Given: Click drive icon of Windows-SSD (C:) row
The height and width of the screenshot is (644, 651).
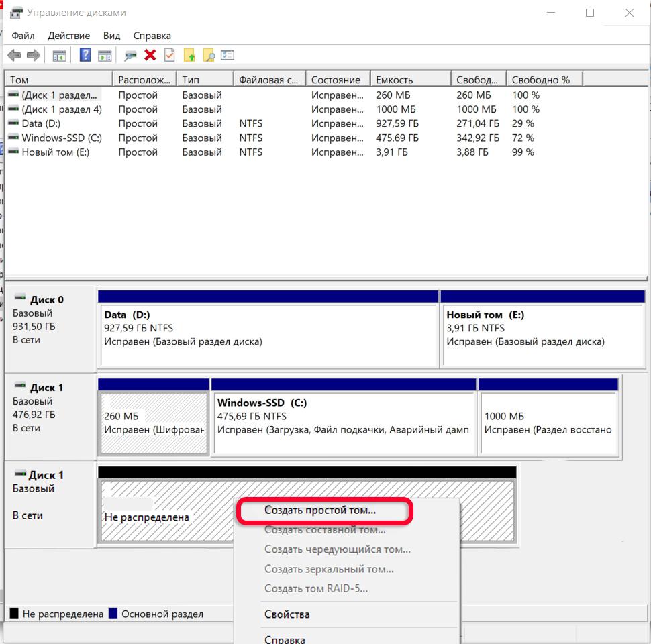Looking at the screenshot, I should (x=13, y=137).
